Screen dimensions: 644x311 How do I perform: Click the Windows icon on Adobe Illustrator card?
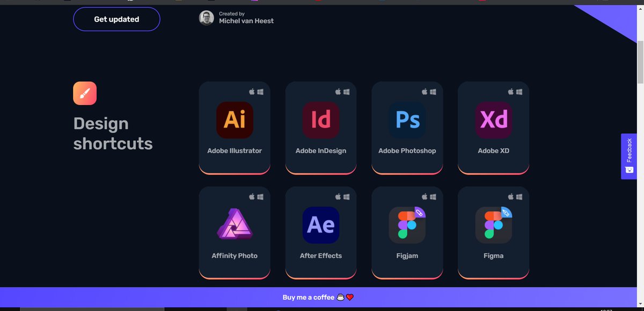tap(260, 92)
